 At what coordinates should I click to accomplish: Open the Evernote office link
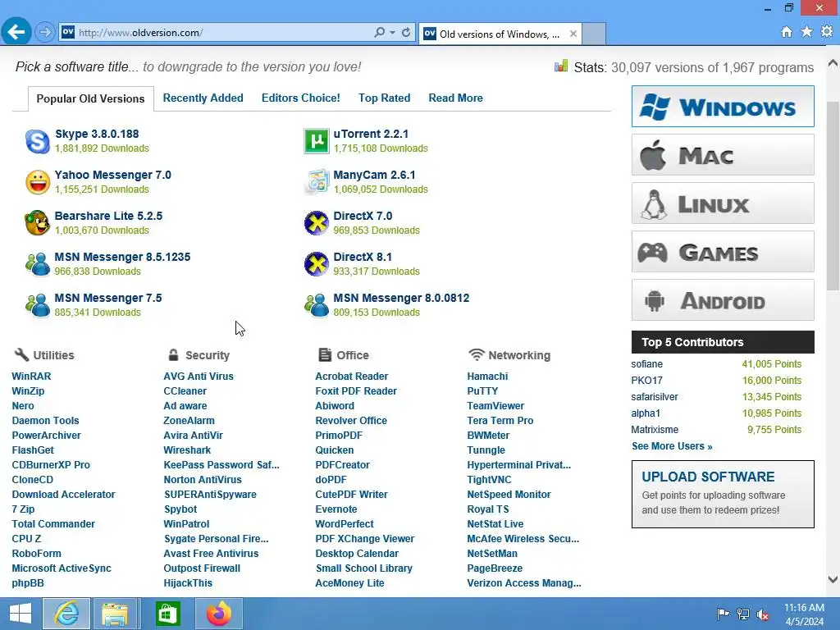pyautogui.click(x=336, y=509)
